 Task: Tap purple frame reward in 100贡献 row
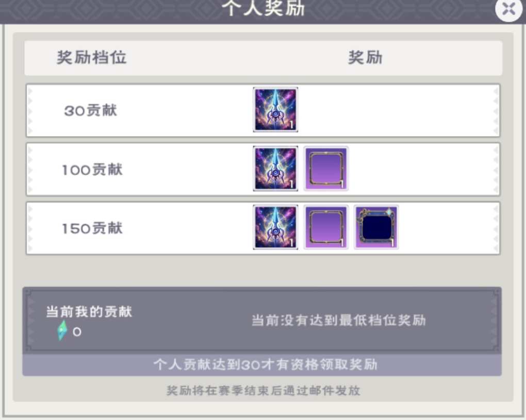pos(326,169)
